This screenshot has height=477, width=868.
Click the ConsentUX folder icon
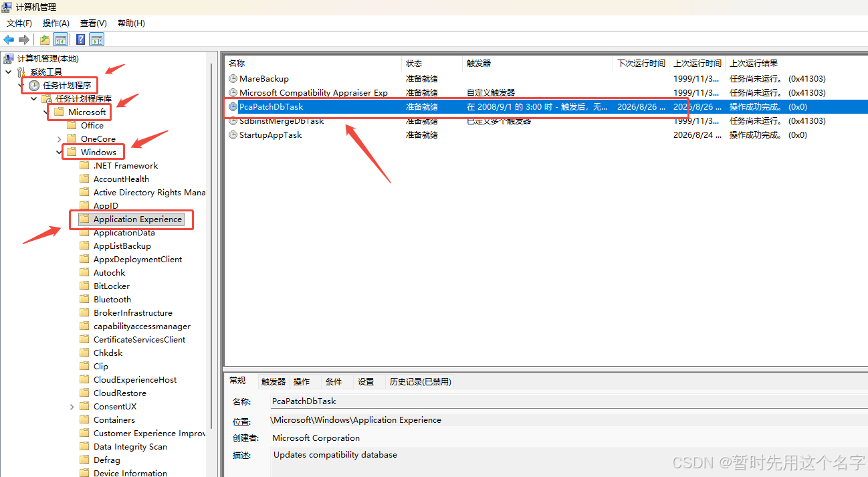[x=84, y=407]
